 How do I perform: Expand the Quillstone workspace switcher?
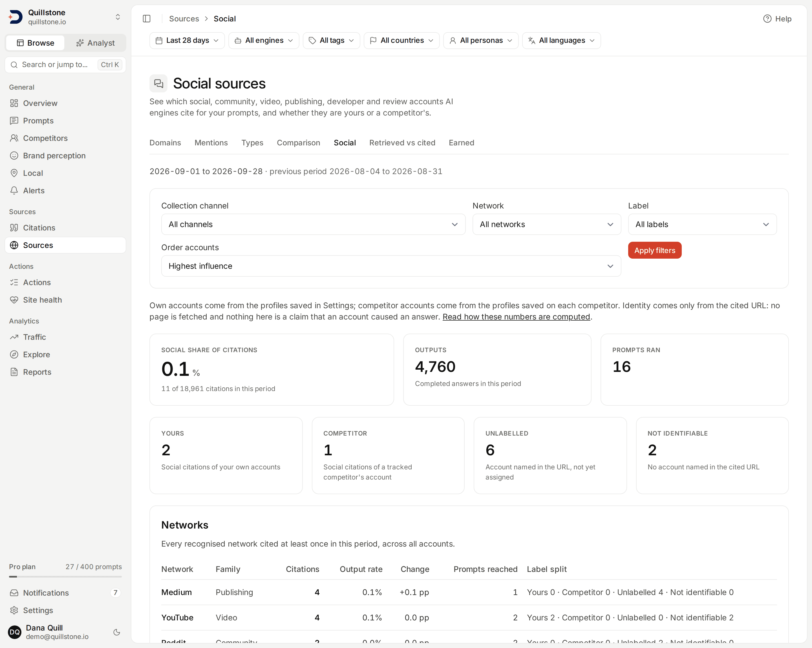tap(65, 17)
